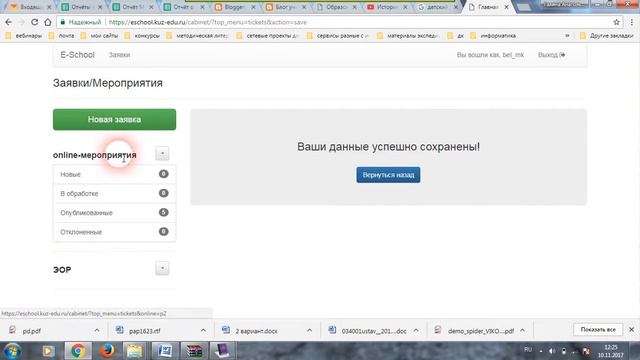
Task: Click Показать все downloads button
Action: (x=598, y=329)
